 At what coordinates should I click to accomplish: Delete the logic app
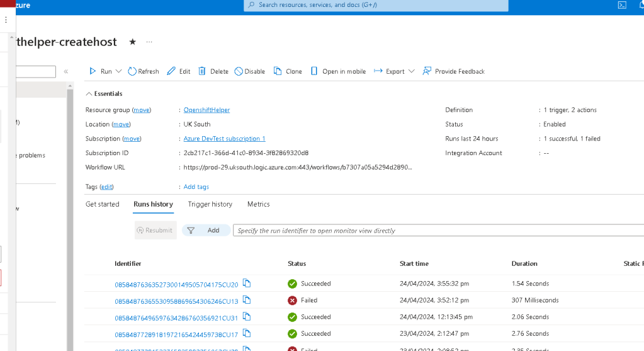213,71
